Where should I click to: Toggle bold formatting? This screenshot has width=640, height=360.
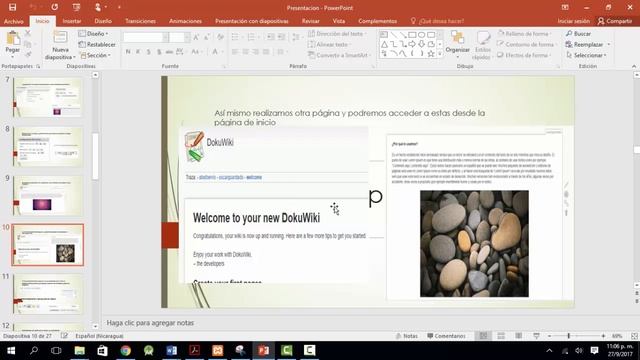click(x=128, y=52)
